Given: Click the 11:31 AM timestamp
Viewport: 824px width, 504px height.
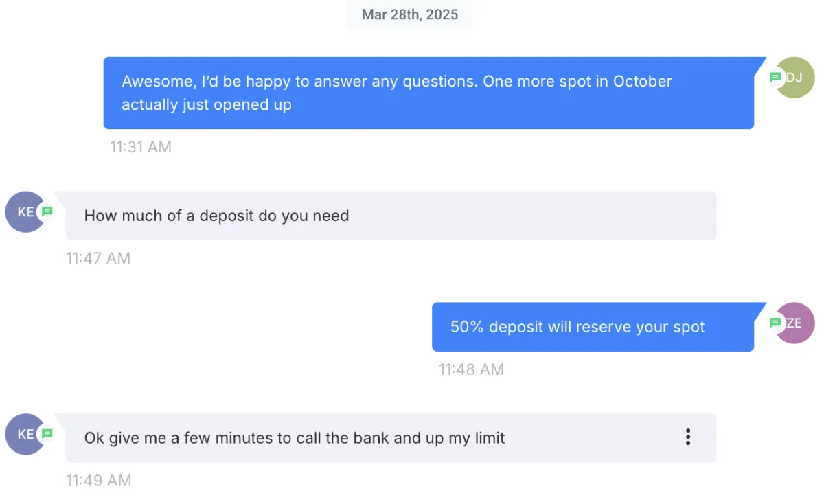Looking at the screenshot, I should coord(141,147).
